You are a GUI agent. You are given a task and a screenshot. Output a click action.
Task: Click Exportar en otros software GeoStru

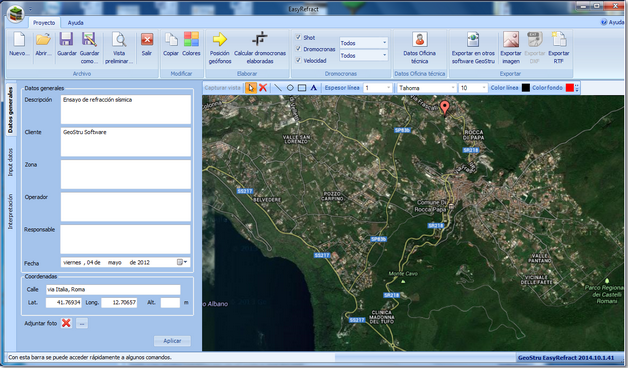point(473,40)
